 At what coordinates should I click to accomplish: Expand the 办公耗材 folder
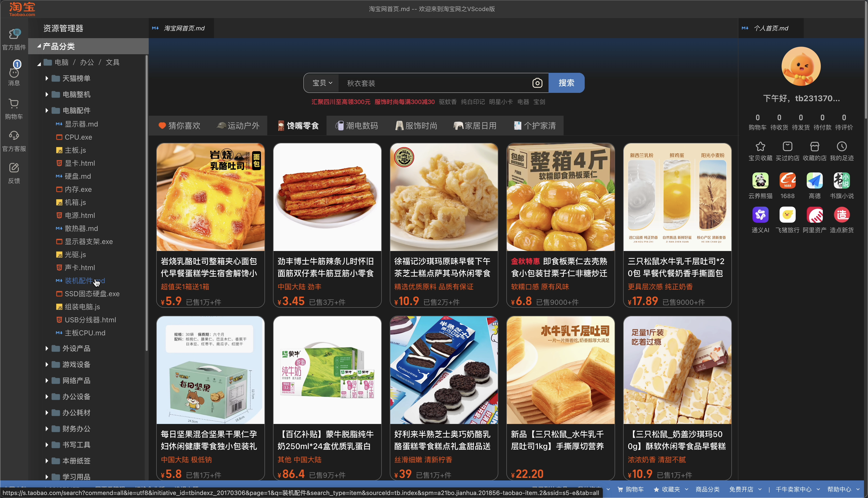point(46,413)
